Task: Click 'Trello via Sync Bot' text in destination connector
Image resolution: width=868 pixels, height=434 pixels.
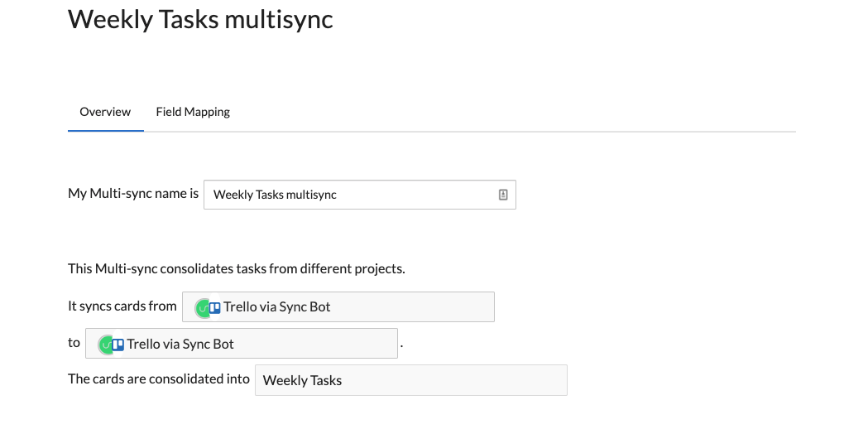Action: [180, 344]
